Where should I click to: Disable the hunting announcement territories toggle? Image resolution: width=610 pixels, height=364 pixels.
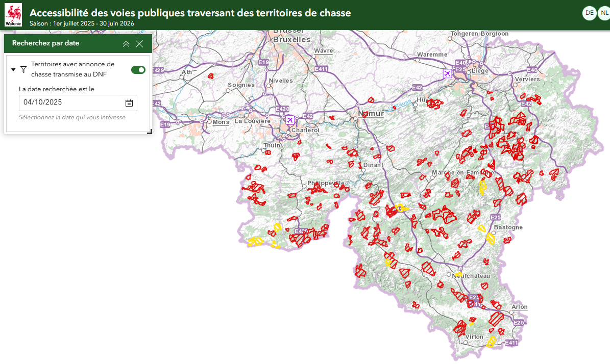(138, 70)
